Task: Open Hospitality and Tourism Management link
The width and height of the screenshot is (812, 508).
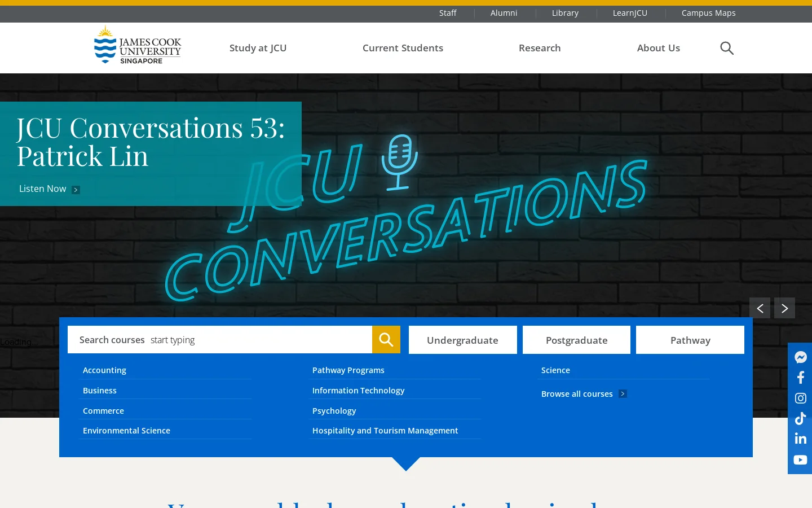Action: click(x=385, y=431)
